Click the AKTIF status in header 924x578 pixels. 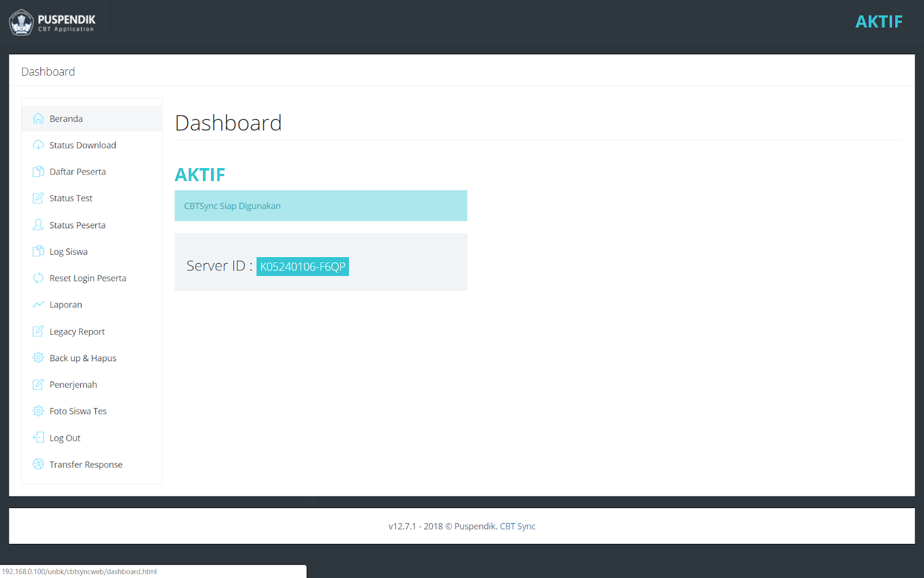pyautogui.click(x=878, y=22)
